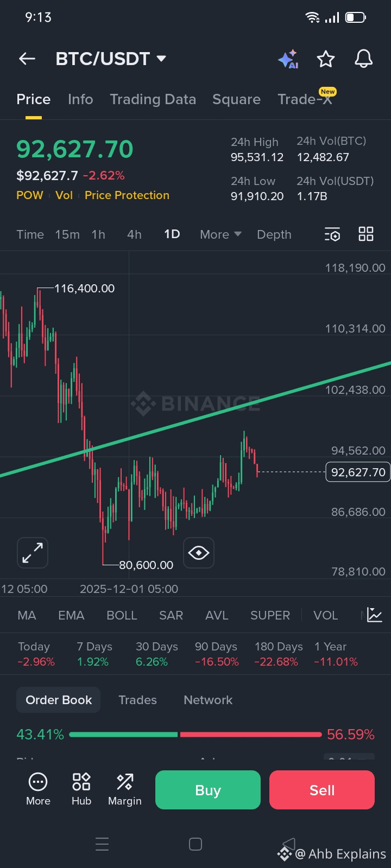Open Margin trading icon

pyautogui.click(x=125, y=789)
